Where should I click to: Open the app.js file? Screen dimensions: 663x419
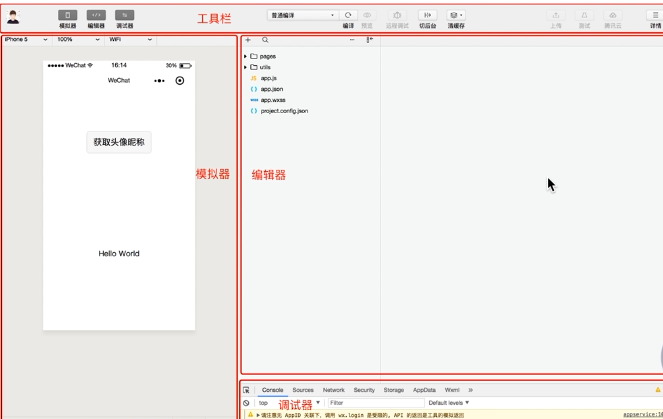coord(268,78)
